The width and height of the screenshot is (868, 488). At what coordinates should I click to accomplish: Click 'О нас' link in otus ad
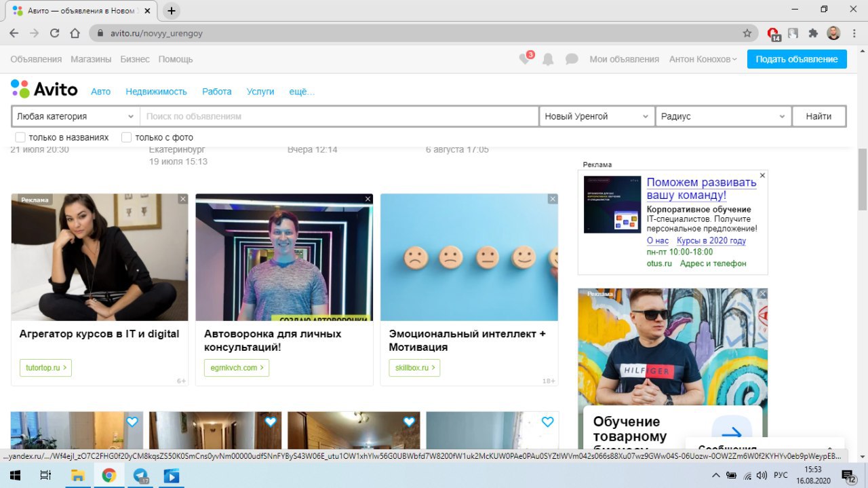(x=658, y=241)
